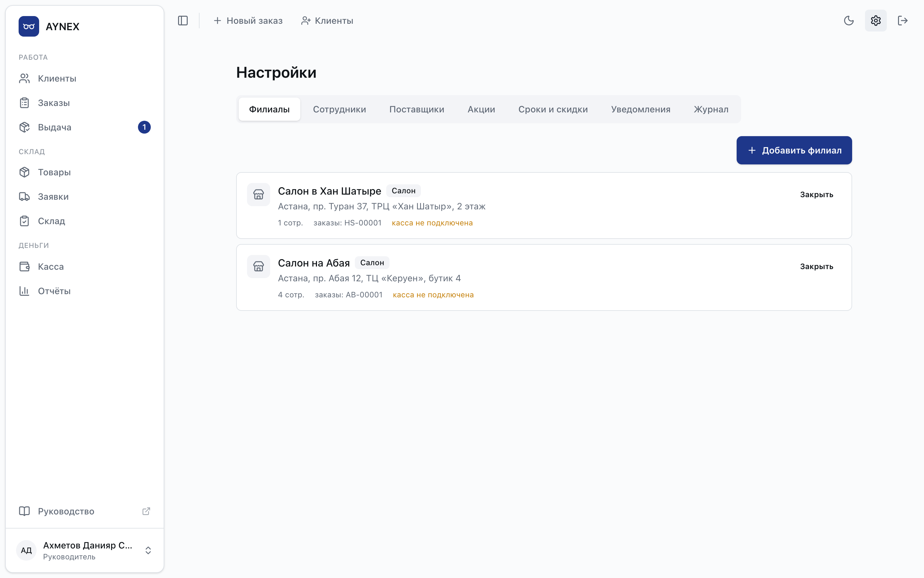Open Отчёты in the sidebar

click(85, 291)
